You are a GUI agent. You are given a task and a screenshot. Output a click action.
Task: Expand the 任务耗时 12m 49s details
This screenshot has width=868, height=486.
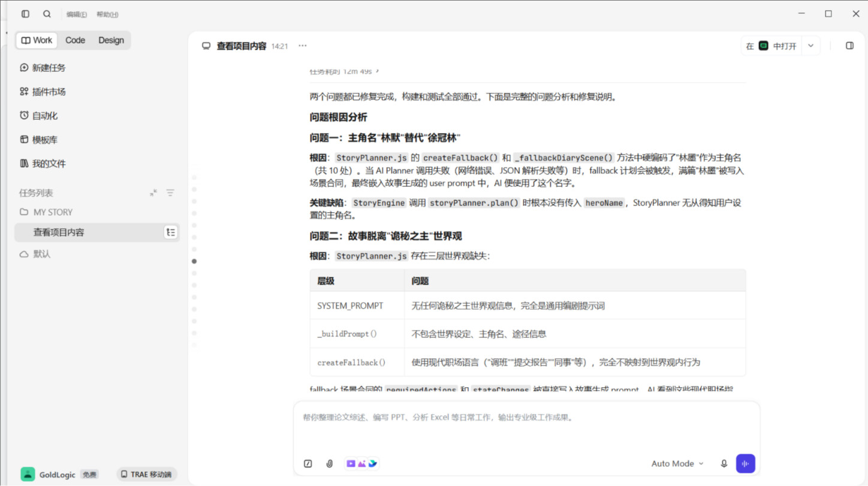(345, 71)
